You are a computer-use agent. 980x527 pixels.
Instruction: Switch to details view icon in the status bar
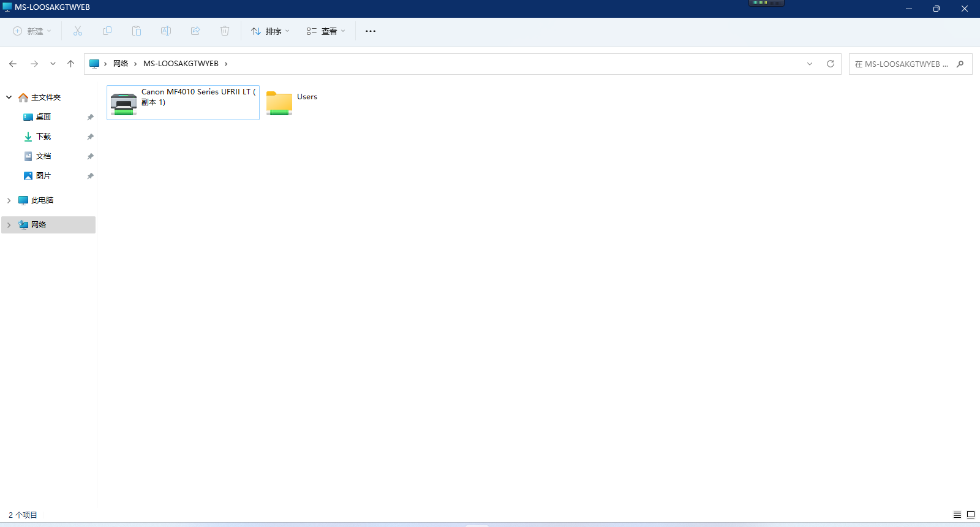(957, 515)
